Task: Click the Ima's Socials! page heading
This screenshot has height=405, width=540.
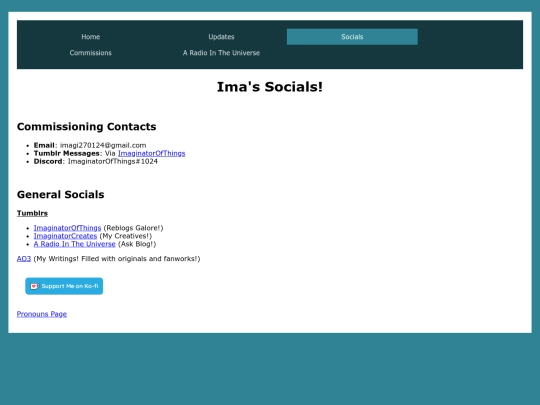Action: point(270,87)
